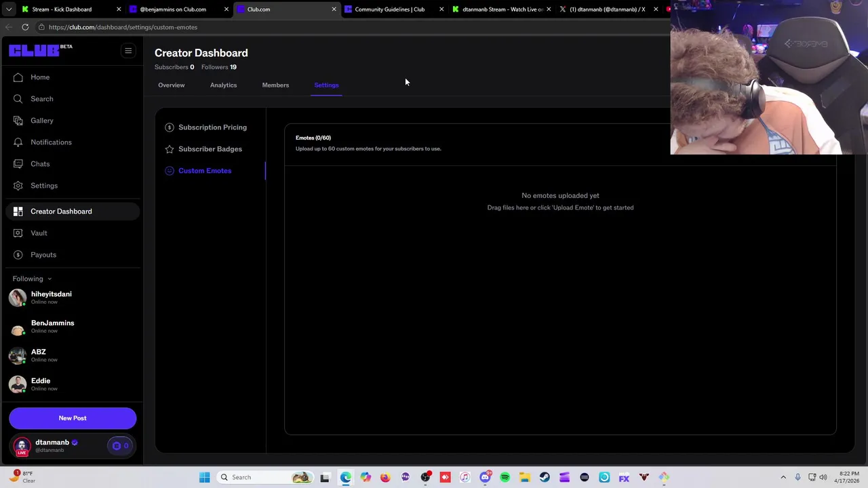Open Creator Dashboard in the sidebar

(71, 211)
